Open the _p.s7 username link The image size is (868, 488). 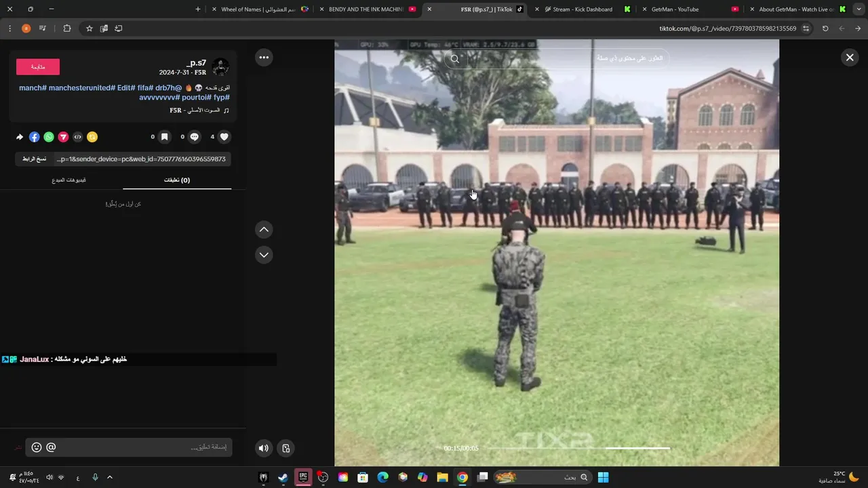pyautogui.click(x=196, y=62)
